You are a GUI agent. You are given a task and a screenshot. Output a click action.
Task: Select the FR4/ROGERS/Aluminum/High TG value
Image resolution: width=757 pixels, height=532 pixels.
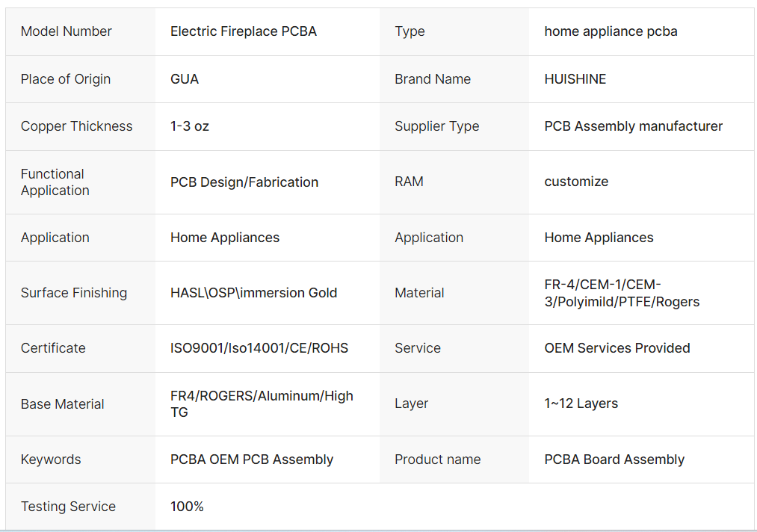pyautogui.click(x=262, y=404)
